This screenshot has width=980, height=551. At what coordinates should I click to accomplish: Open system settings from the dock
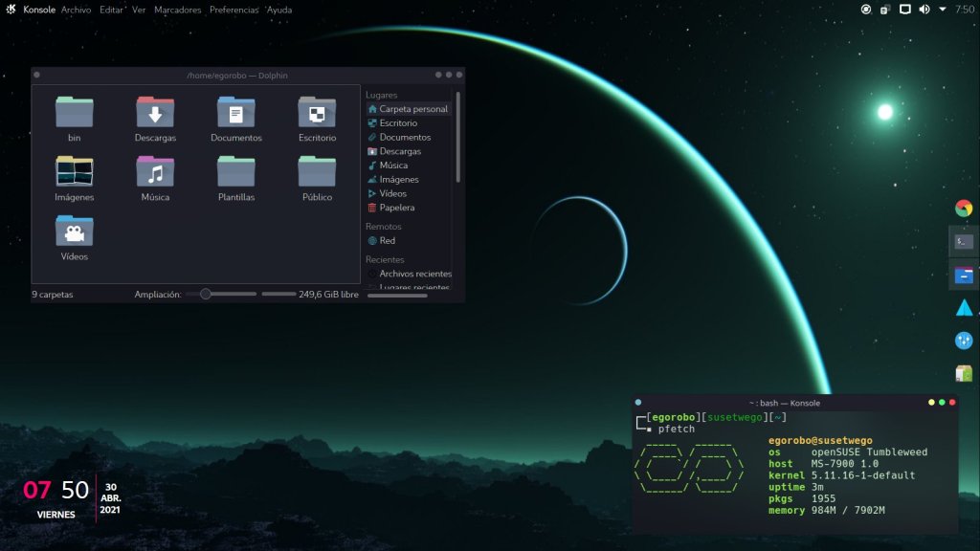pyautogui.click(x=964, y=341)
